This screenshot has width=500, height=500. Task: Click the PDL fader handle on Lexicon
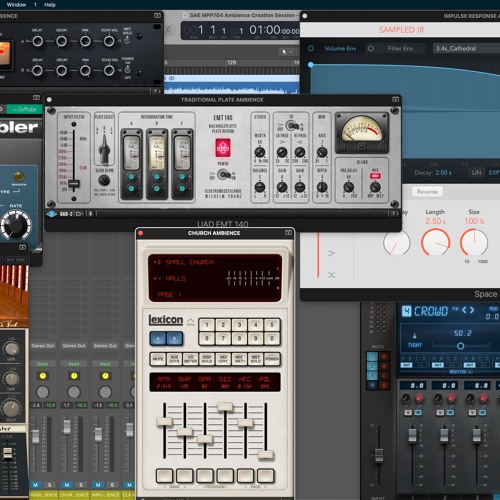pyautogui.click(x=266, y=455)
